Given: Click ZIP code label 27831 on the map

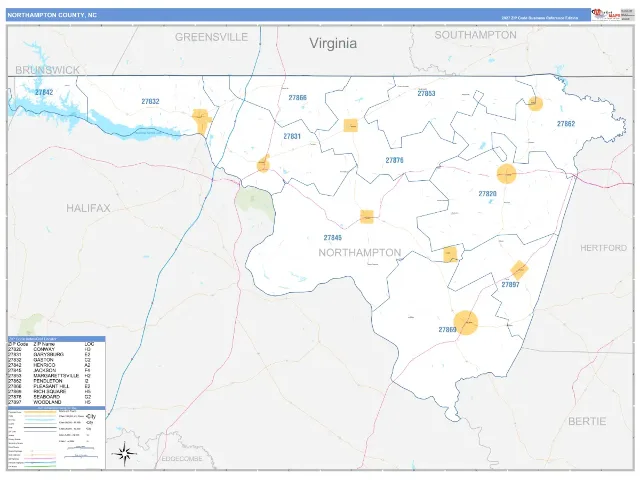Looking at the screenshot, I should [x=292, y=136].
